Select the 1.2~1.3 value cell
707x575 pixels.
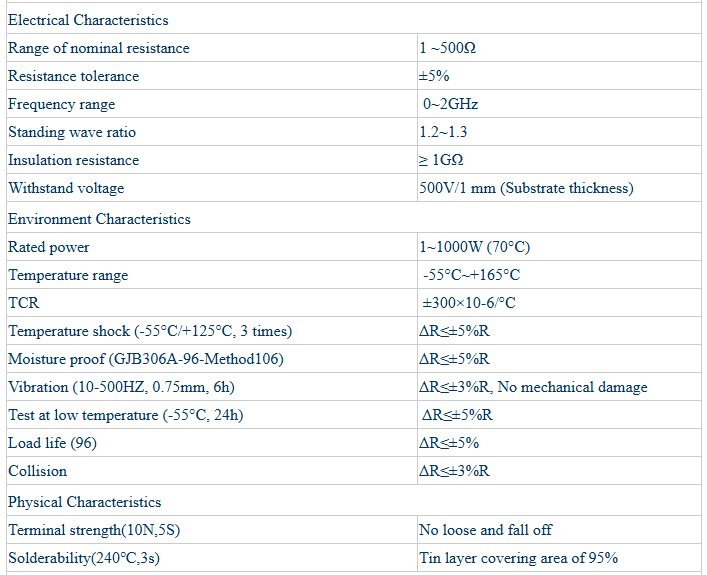pos(443,132)
